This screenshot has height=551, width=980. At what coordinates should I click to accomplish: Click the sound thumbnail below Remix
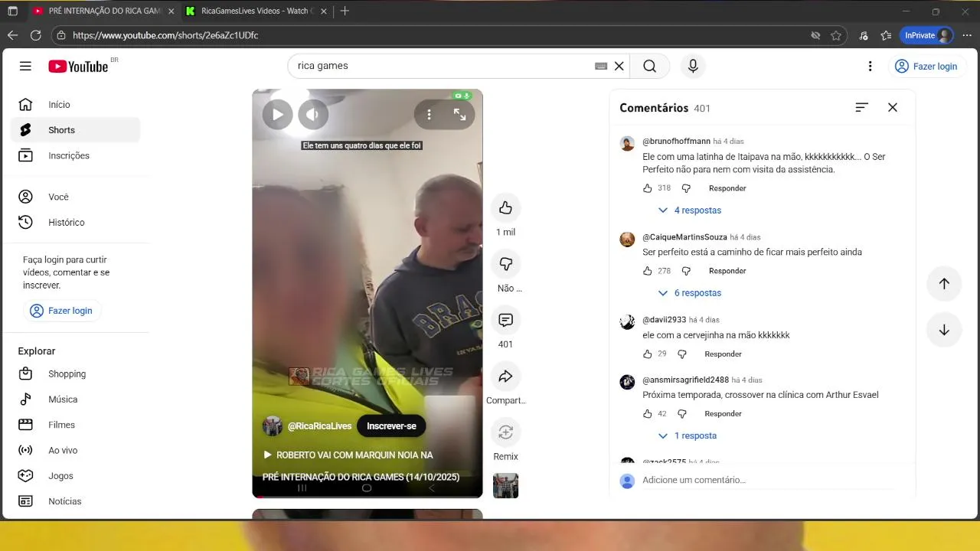(x=505, y=485)
